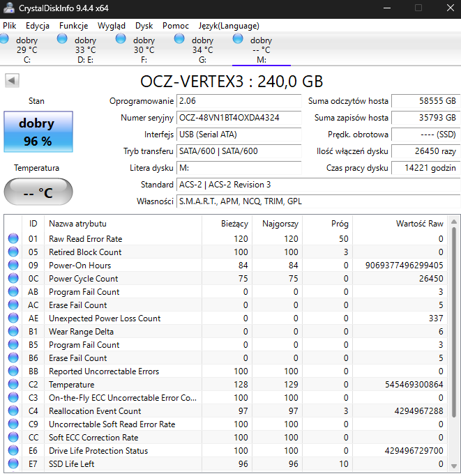This screenshot has width=461, height=476.
Task: Open the Dysk menu
Action: point(144,26)
